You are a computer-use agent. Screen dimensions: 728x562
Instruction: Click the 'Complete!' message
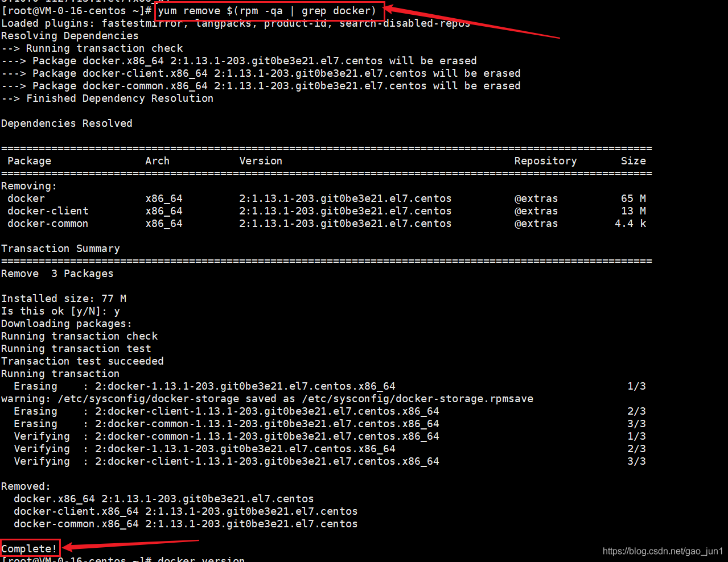[29, 549]
